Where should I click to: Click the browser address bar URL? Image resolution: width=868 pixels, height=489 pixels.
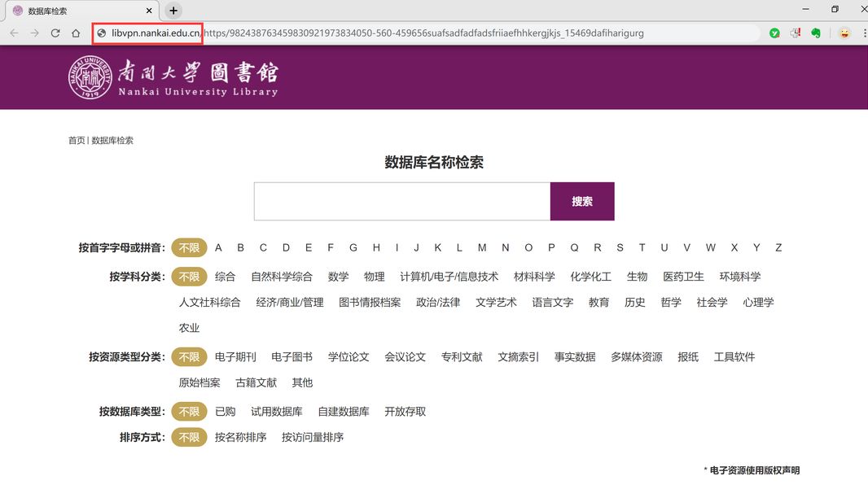423,33
